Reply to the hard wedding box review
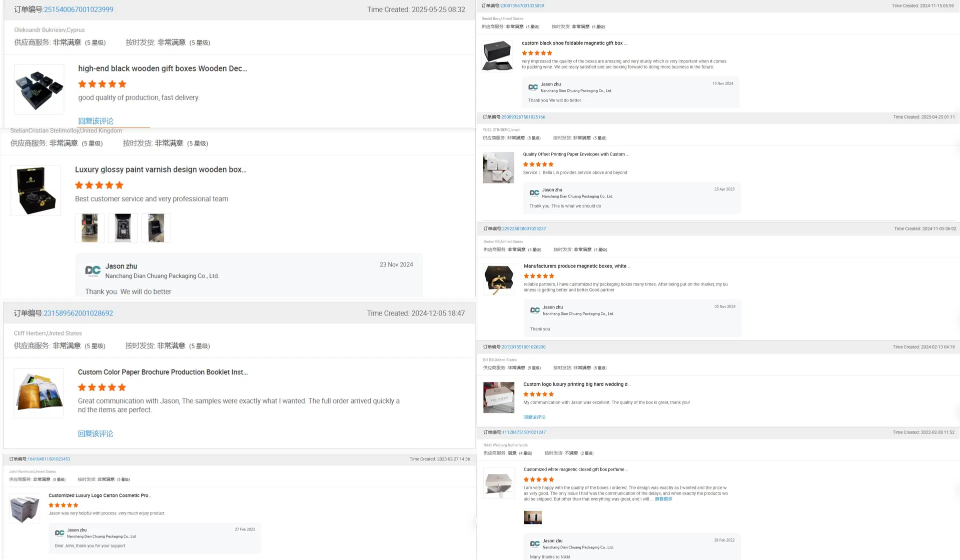This screenshot has height=560, width=960. click(534, 417)
